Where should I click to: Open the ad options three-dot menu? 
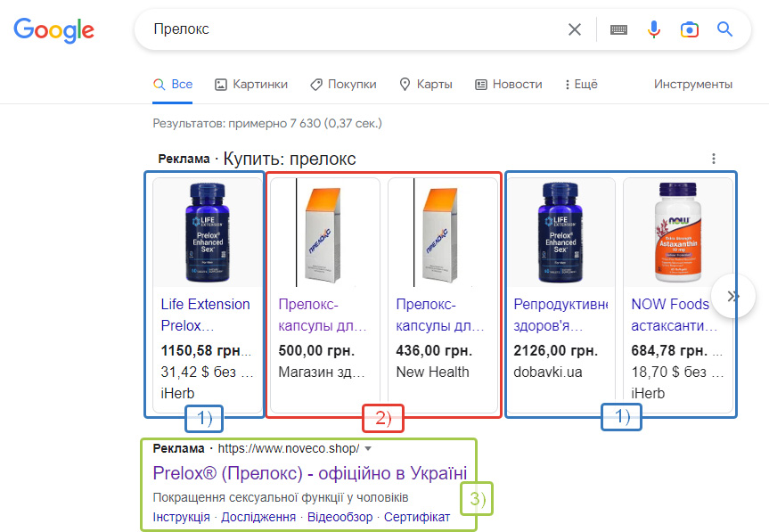[x=713, y=158]
